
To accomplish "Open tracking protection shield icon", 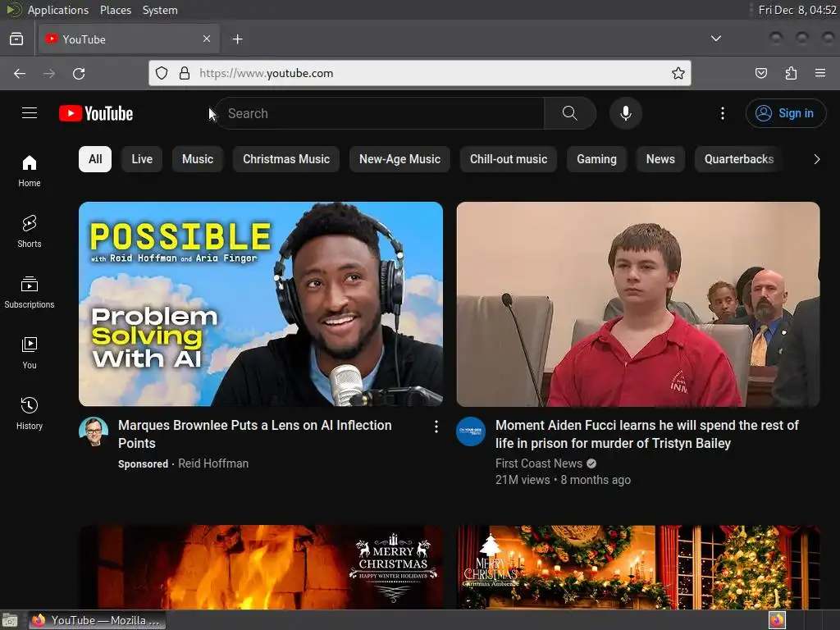I will (162, 73).
